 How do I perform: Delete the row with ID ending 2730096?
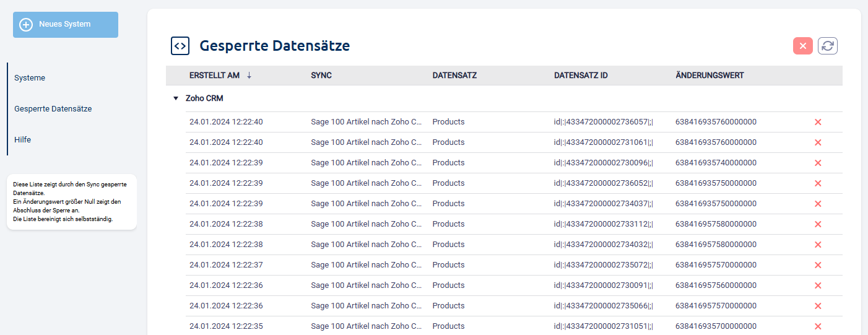pyautogui.click(x=817, y=163)
